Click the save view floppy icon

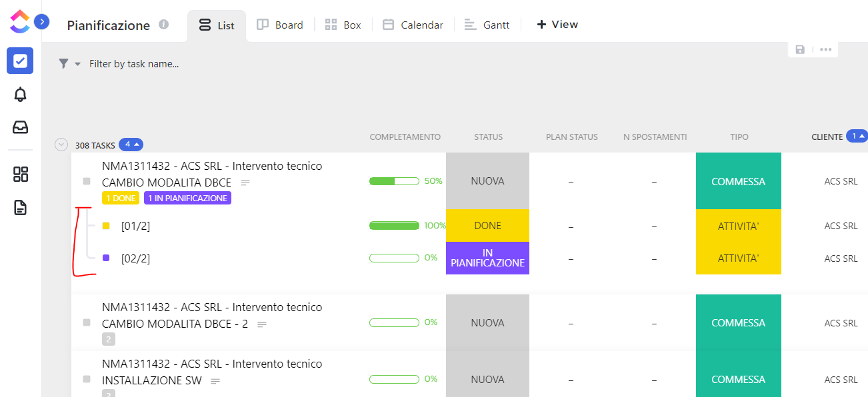point(800,49)
